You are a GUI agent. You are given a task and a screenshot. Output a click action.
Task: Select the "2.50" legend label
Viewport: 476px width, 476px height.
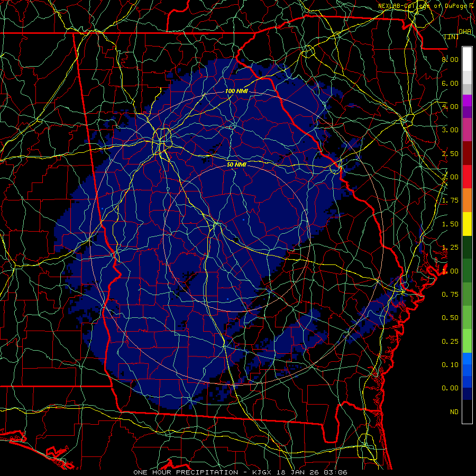(450, 153)
